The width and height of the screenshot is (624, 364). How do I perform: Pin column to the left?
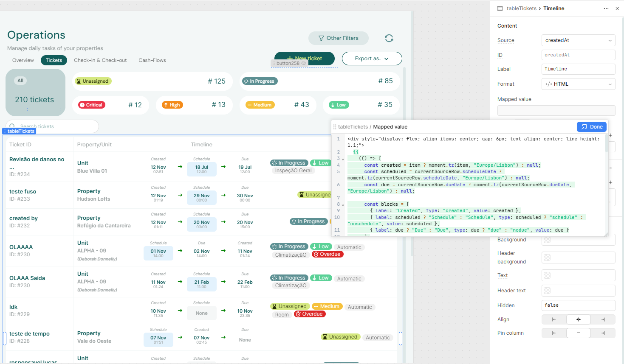coord(553,333)
